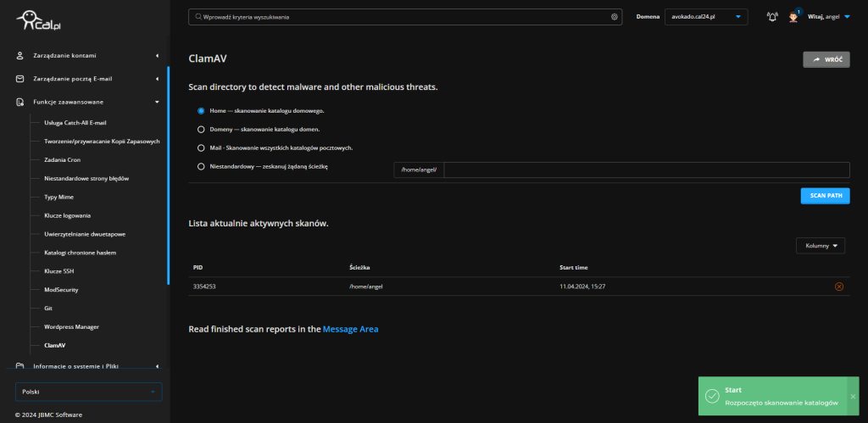868x423 pixels.
Task: Select Niestandardowy custom path option
Action: tap(201, 166)
